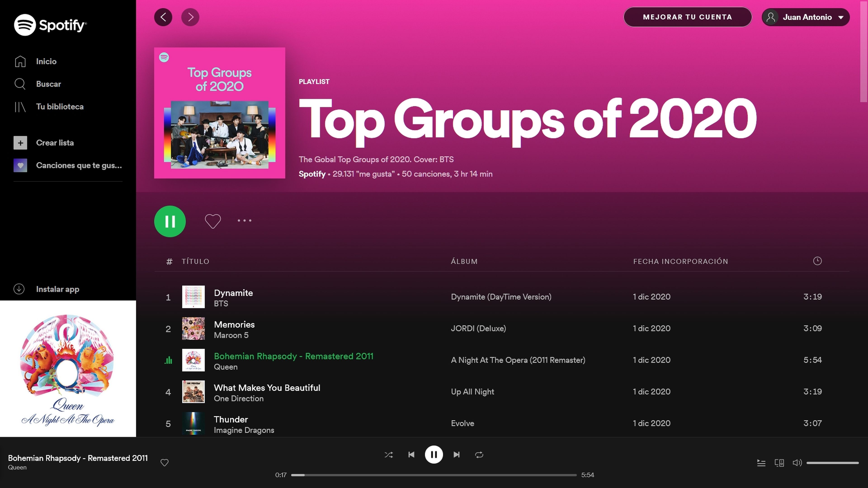Open the One Direction artist link
This screenshot has width=868, height=488.
pyautogui.click(x=238, y=398)
